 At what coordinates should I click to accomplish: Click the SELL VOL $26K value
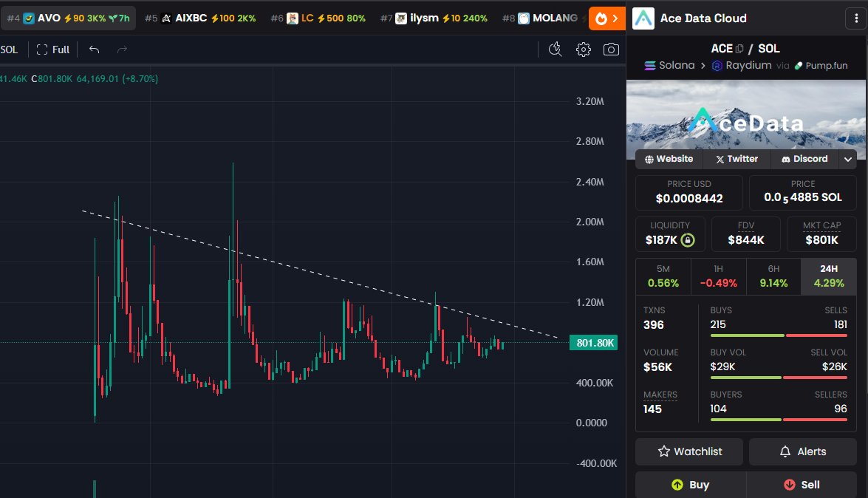point(834,366)
